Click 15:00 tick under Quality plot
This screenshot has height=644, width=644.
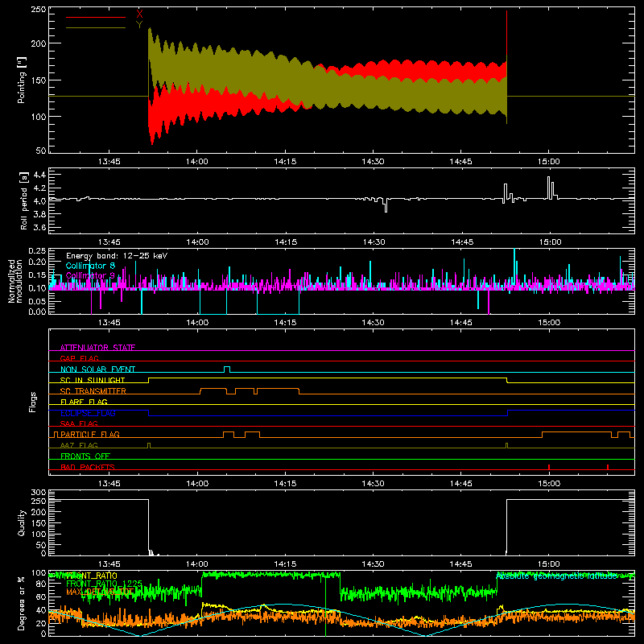pyautogui.click(x=549, y=564)
